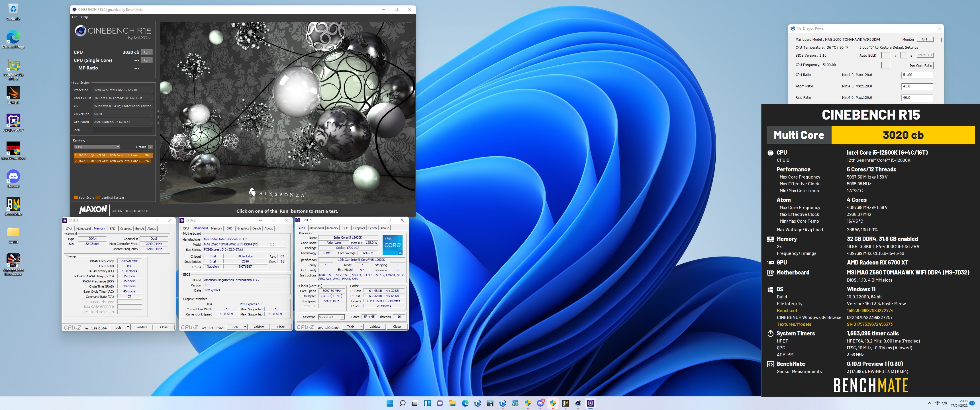980x410 pixels.
Task: Open the glasses-and-bars icon in the taskbar
Action: tap(515, 403)
